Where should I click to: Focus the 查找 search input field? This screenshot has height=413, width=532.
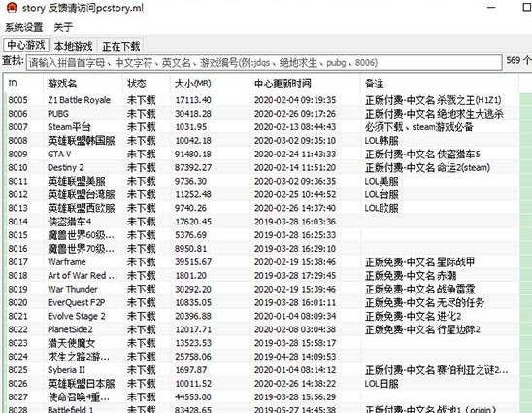(x=264, y=62)
